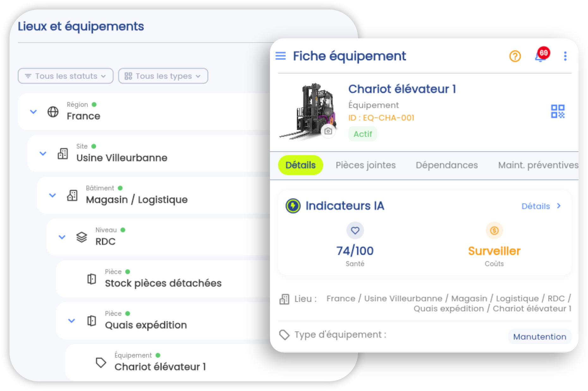Select France in the locations tree
The width and height of the screenshot is (588, 391).
click(83, 116)
